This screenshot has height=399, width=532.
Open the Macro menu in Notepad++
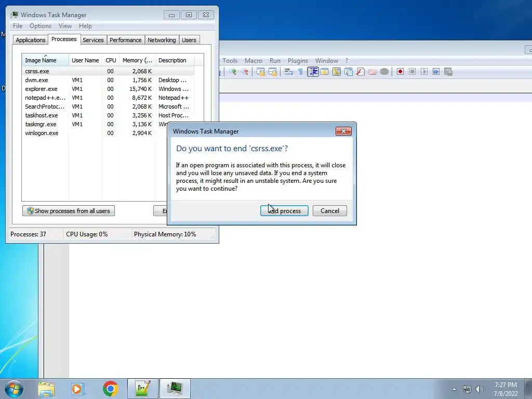tap(254, 61)
